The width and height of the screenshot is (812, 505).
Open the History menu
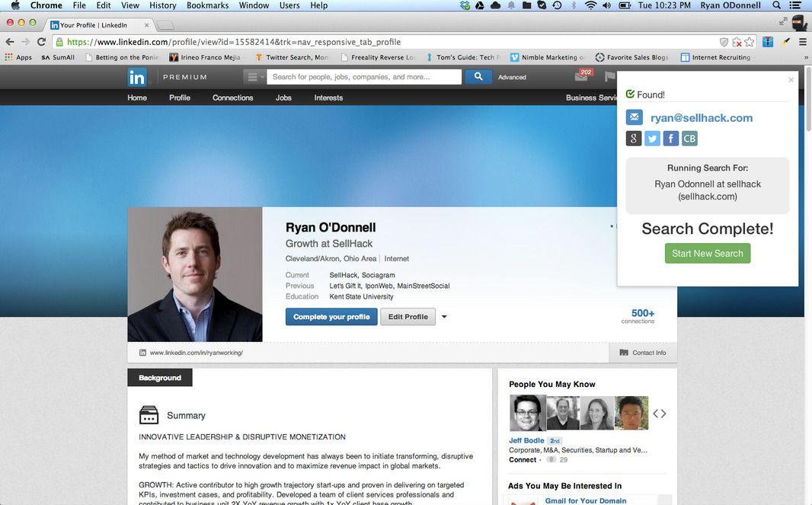pos(162,5)
